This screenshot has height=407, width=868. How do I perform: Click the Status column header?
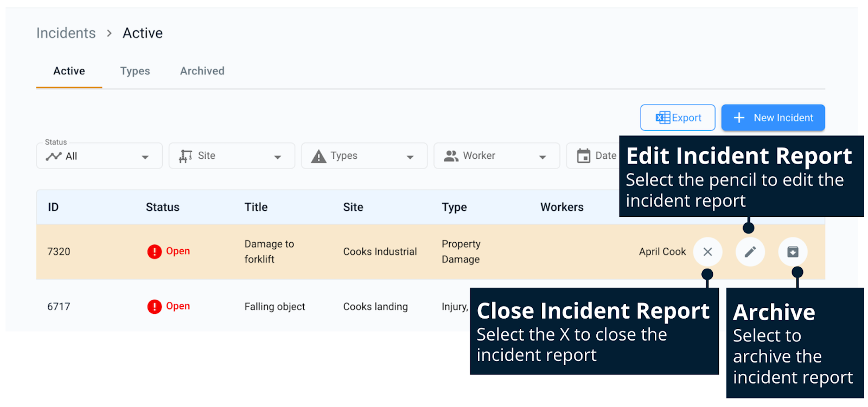point(162,207)
